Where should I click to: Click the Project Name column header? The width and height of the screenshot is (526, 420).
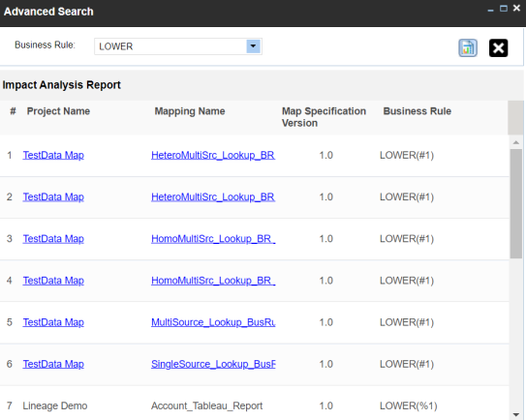click(x=58, y=111)
